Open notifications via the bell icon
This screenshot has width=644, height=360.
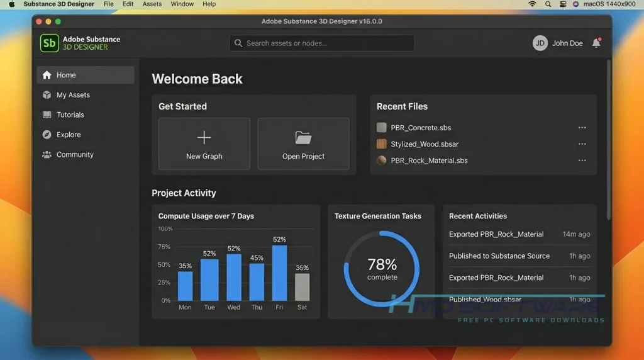(x=596, y=43)
